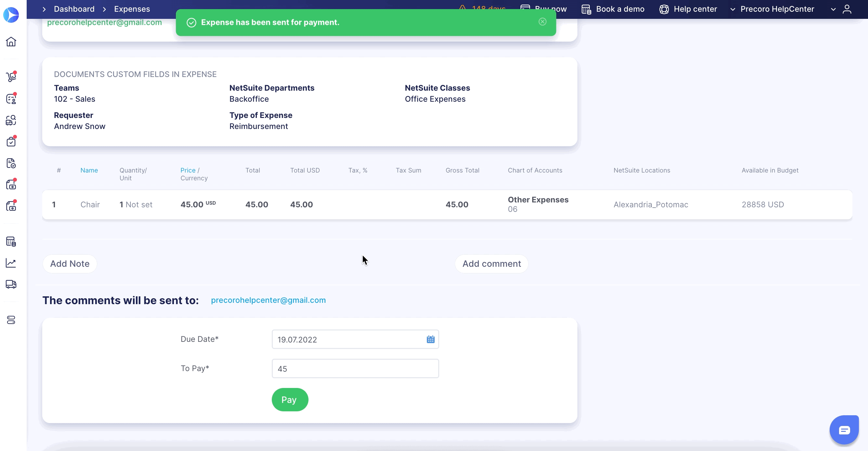The height and width of the screenshot is (451, 868).
Task: Open the document-with-checkmark sidebar icon
Action: (x=11, y=163)
